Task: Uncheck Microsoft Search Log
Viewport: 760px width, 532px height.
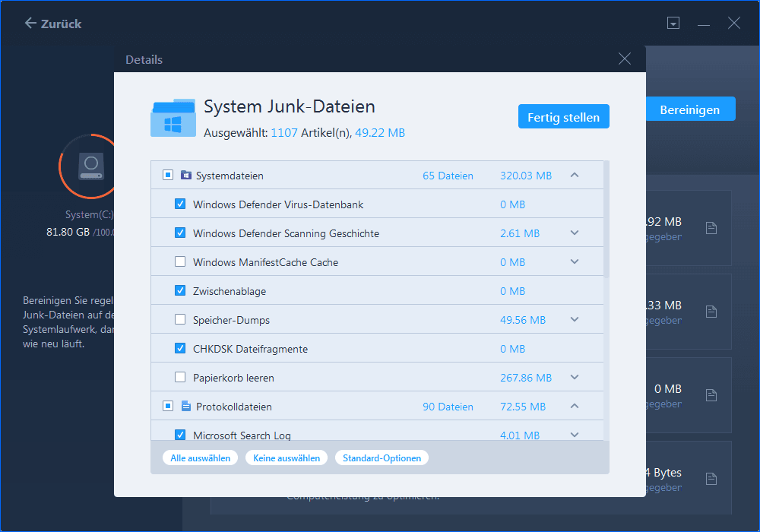Action: click(x=180, y=435)
